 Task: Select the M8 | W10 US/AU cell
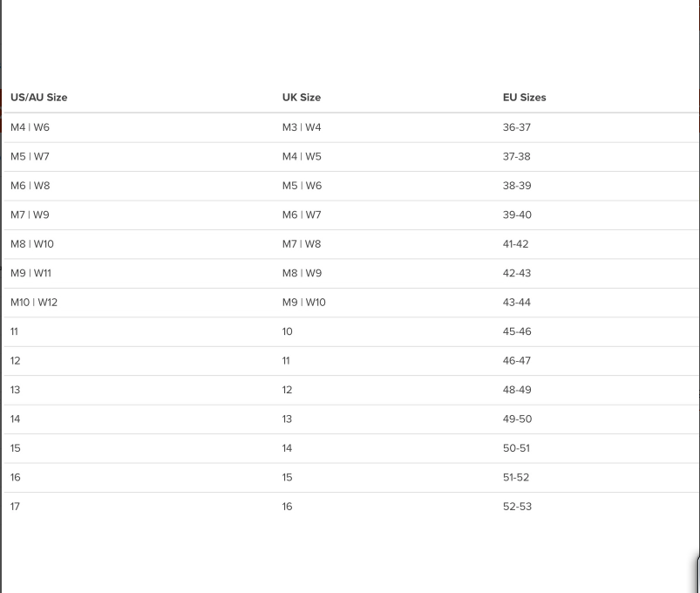(32, 244)
